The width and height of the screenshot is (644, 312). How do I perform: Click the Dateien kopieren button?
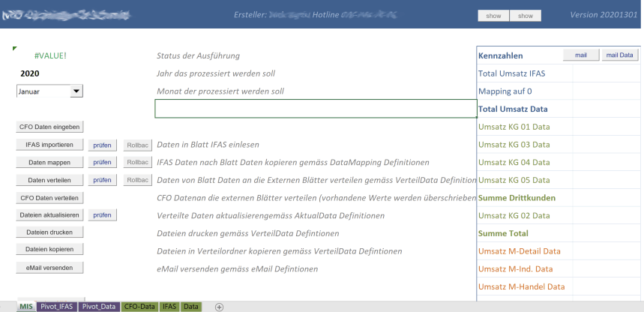click(x=49, y=249)
